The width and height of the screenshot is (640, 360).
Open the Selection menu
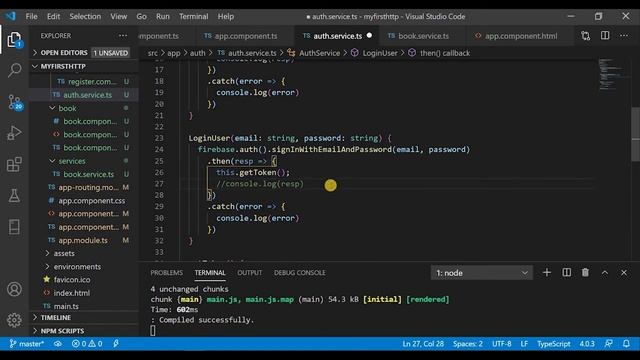(85, 16)
